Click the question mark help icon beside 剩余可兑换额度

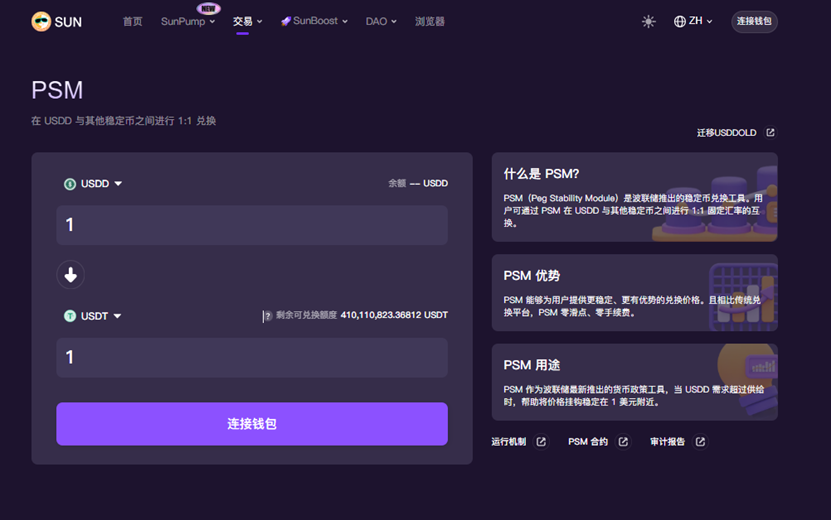(x=267, y=316)
